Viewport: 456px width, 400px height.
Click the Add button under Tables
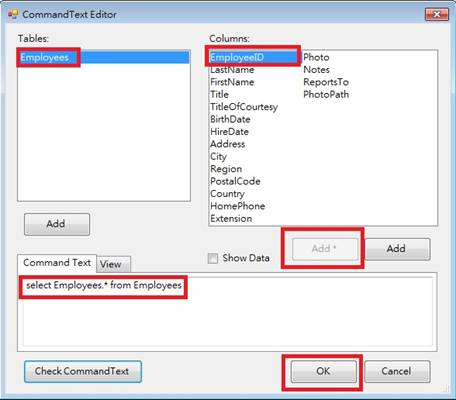point(57,224)
